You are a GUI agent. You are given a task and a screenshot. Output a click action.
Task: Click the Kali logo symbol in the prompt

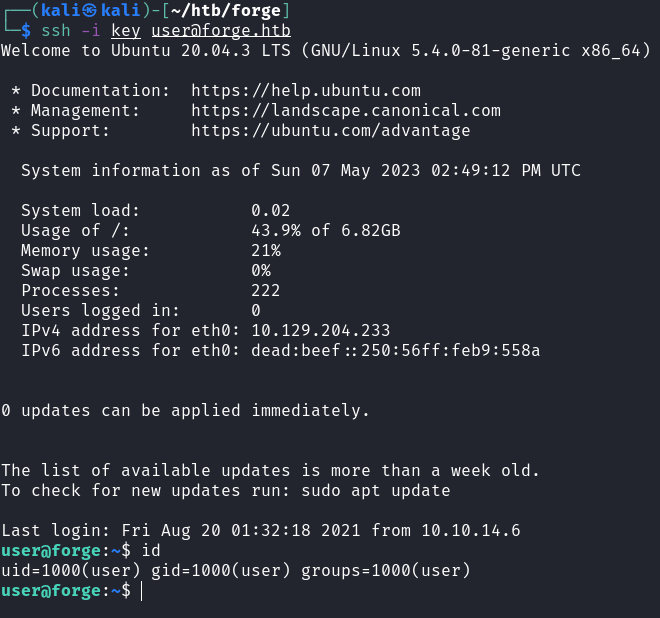point(80,11)
